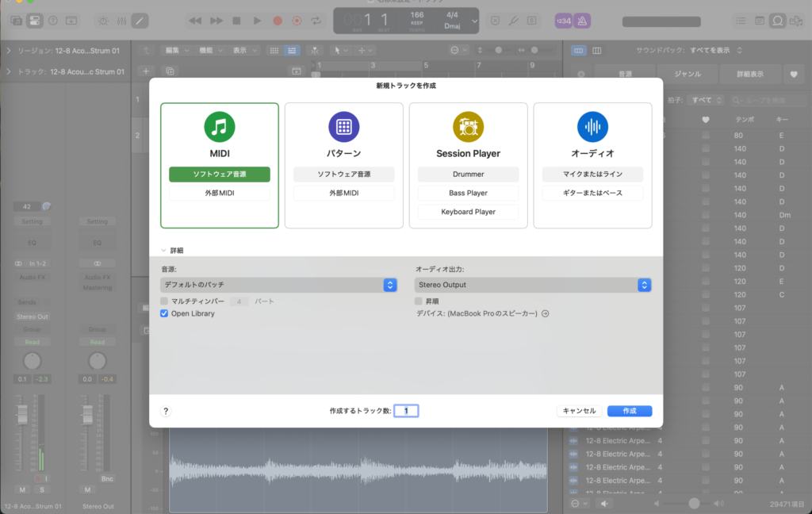This screenshot has height=514, width=812.
Task: Uncheck the Open Library checkbox
Action: 164,313
